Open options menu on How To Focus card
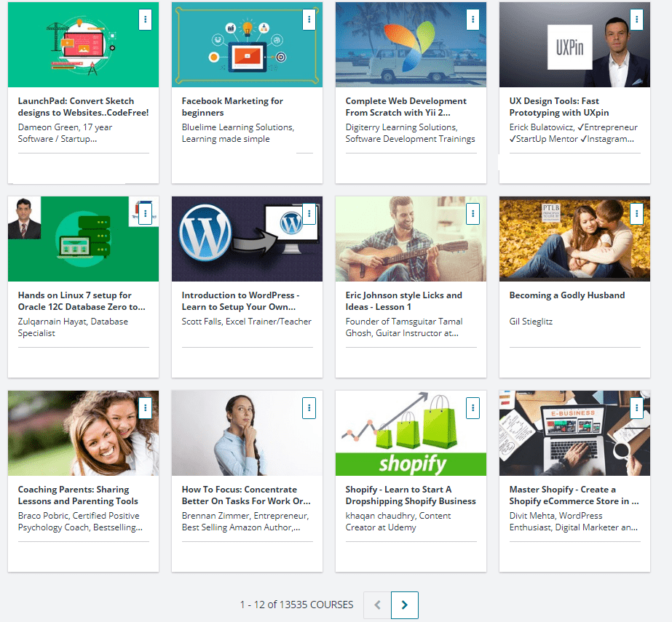 309,408
